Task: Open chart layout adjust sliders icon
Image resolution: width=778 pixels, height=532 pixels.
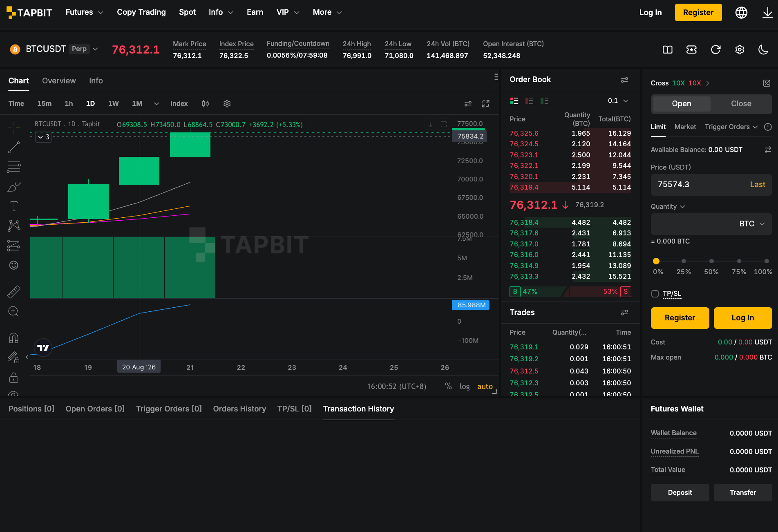Action: pyautogui.click(x=468, y=104)
